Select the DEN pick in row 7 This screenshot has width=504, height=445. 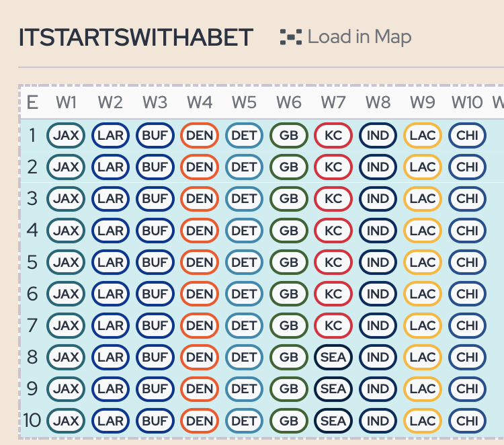coord(200,326)
